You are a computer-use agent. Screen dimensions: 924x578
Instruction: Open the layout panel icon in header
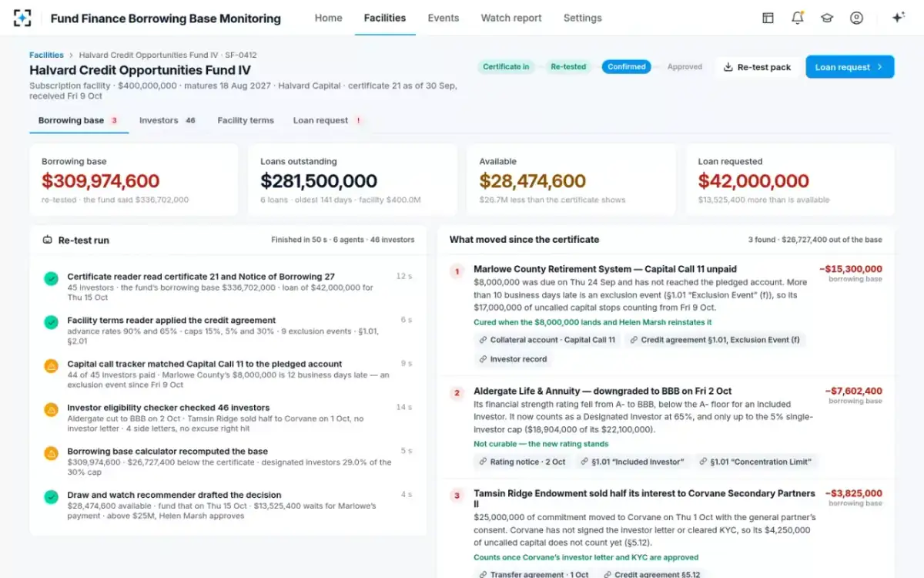[x=768, y=18]
